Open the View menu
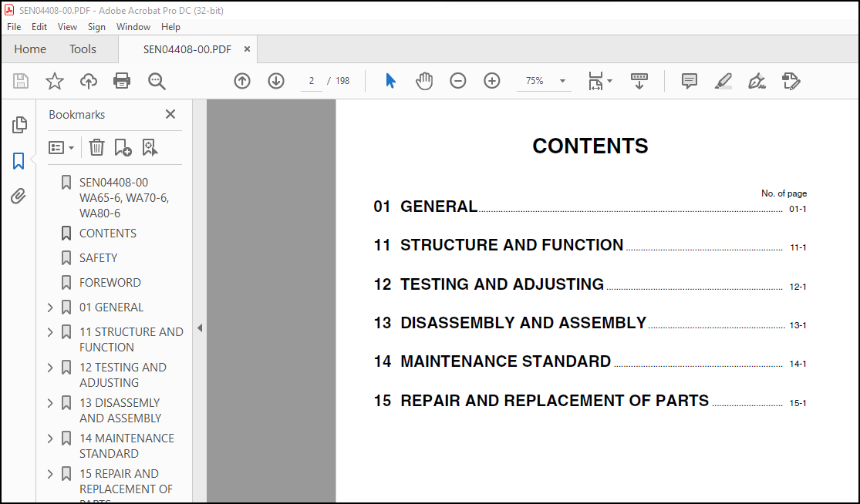This screenshot has height=504, width=860. [67, 27]
